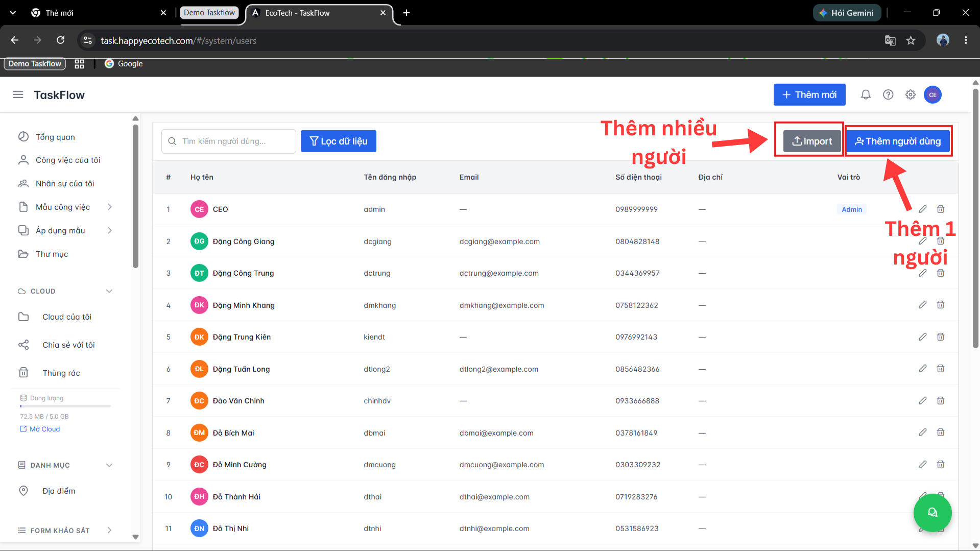
Task: Open a new browser tab
Action: tap(407, 13)
